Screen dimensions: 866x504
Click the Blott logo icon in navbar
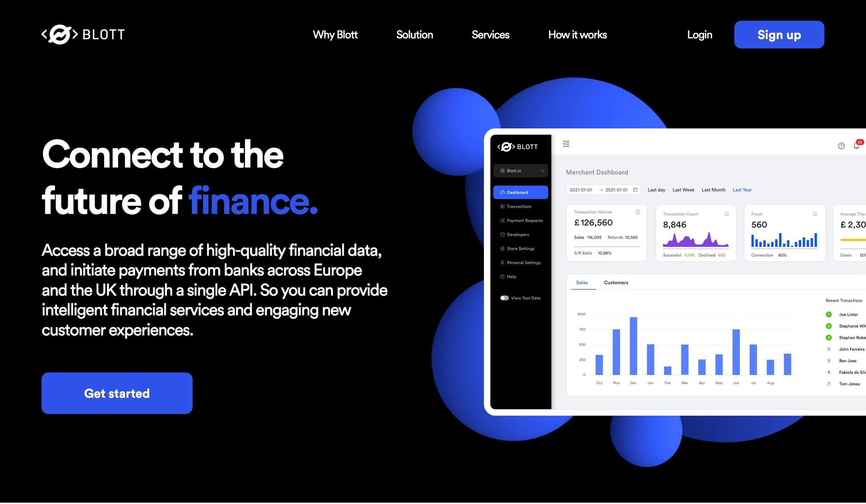point(60,34)
